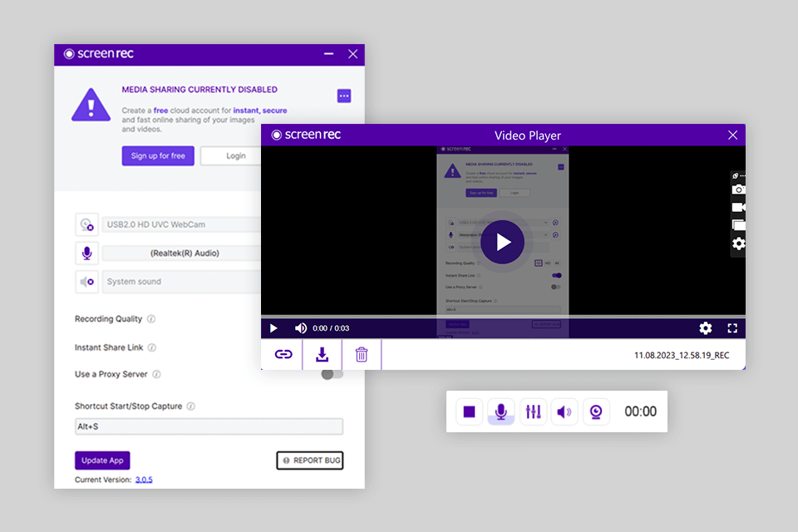The width and height of the screenshot is (798, 532).
Task: Click the large center play button
Action: pos(502,242)
